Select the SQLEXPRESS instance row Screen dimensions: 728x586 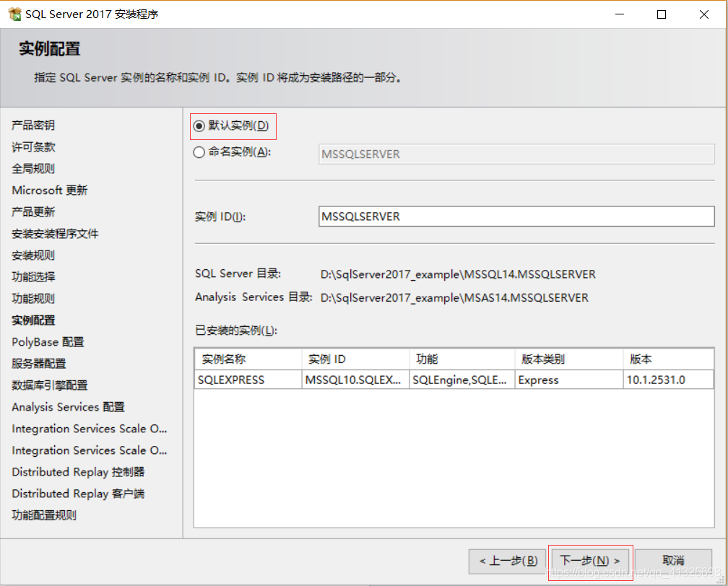(x=454, y=380)
